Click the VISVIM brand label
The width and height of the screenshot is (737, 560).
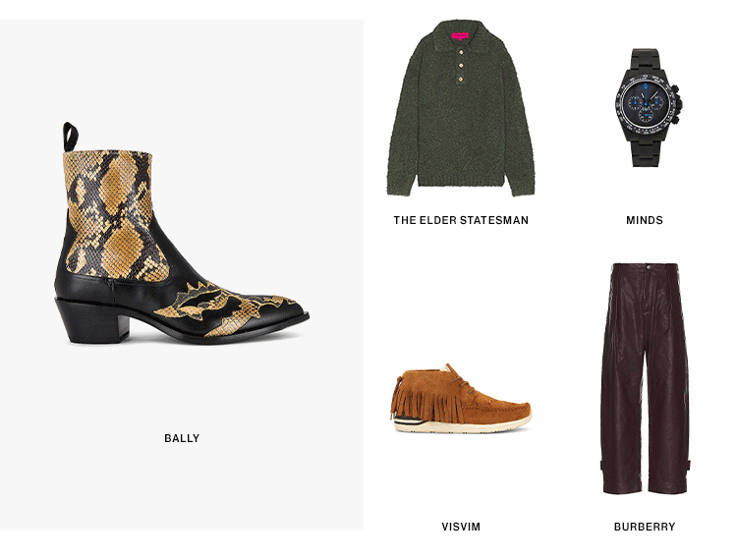tap(461, 527)
